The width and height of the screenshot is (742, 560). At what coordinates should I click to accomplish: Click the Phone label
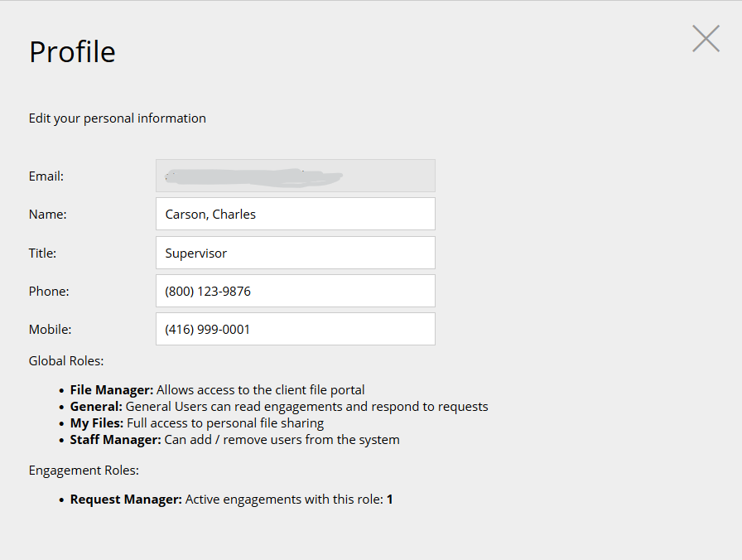pos(49,291)
